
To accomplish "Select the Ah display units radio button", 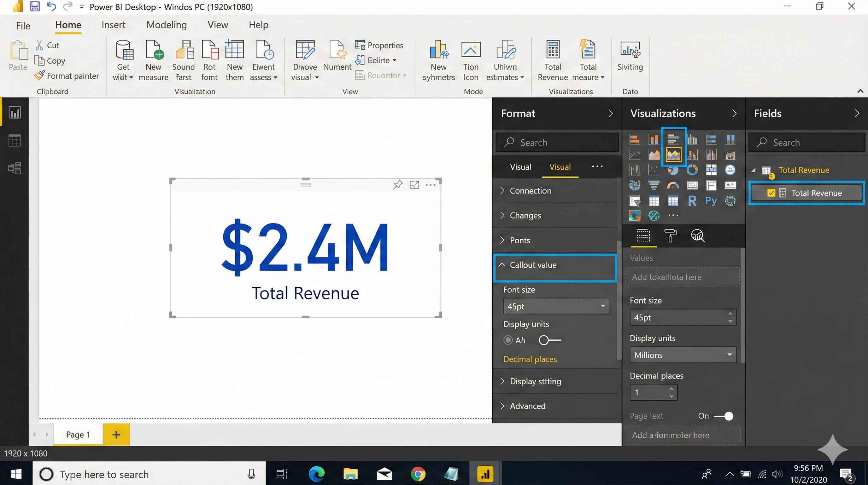I will [508, 340].
